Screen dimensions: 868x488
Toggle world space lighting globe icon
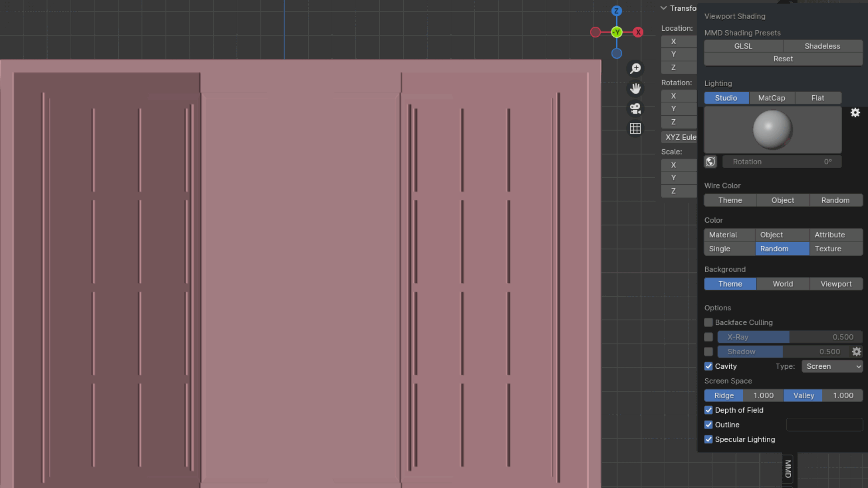coord(710,162)
